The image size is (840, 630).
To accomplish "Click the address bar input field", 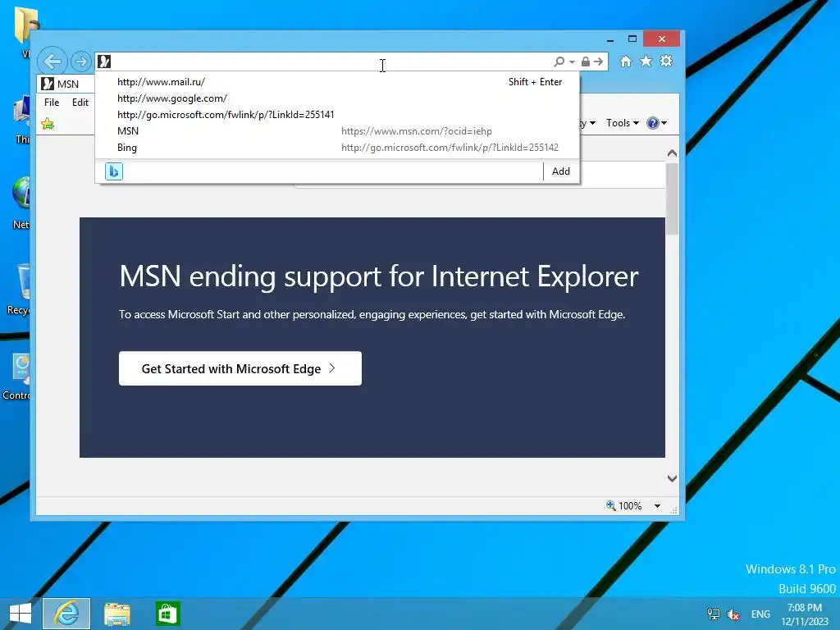I will [332, 62].
